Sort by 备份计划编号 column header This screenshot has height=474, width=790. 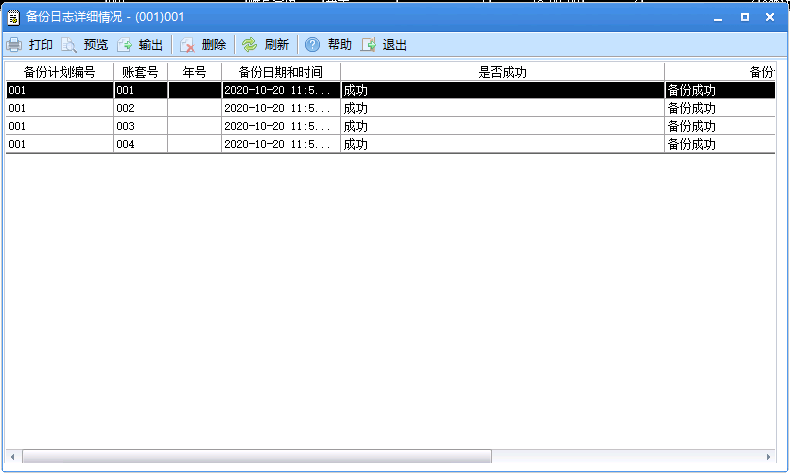59,72
